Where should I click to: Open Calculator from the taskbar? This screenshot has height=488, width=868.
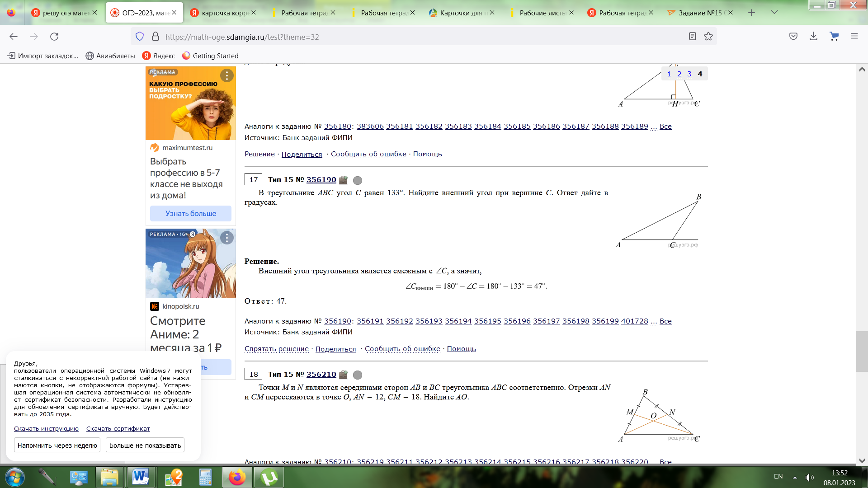[x=205, y=477]
